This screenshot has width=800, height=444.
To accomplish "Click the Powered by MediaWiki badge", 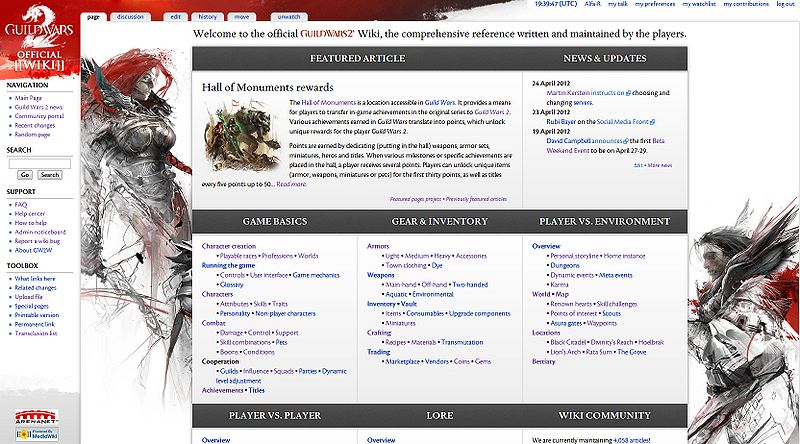I will point(37,434).
